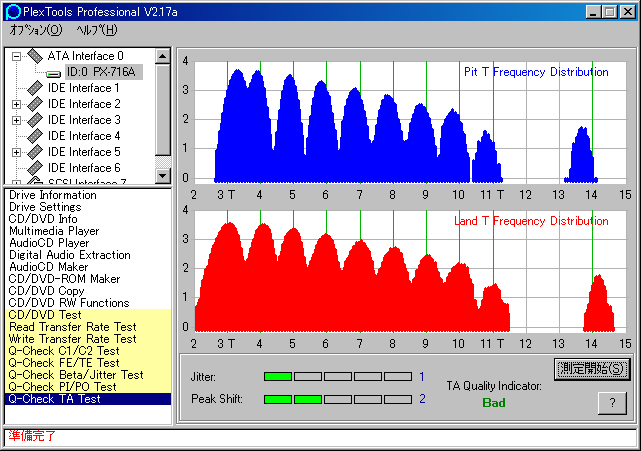Expand the IDE Interface 2 node
Screen dimensions: 641x451
[16, 104]
